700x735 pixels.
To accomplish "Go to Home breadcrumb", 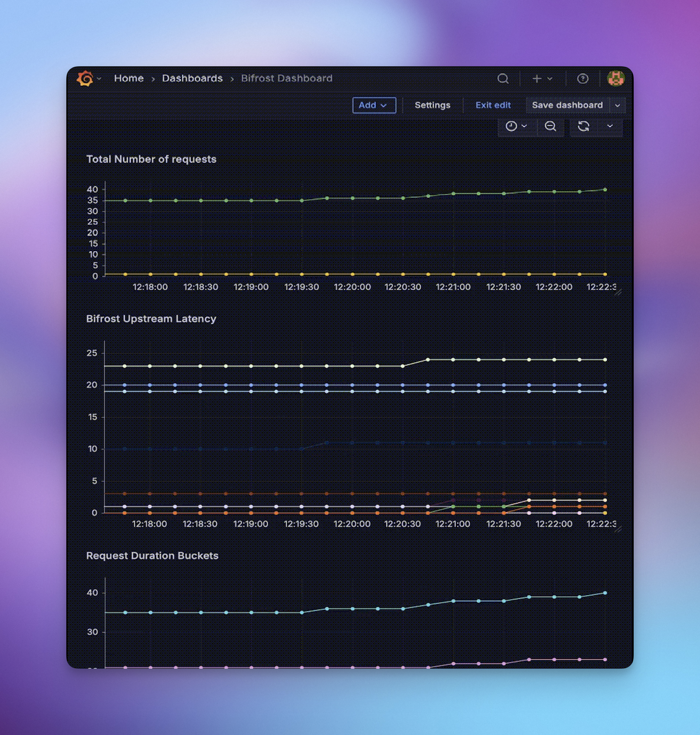I will [x=129, y=78].
